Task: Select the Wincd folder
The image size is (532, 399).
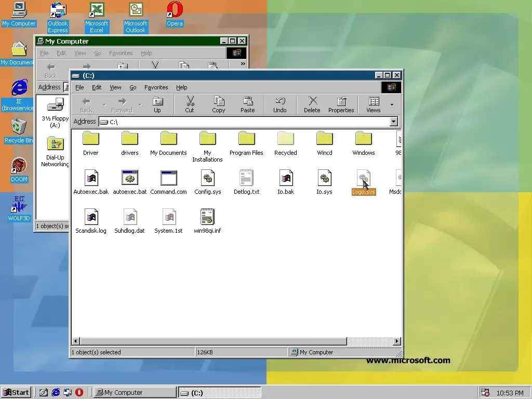Action: click(324, 143)
